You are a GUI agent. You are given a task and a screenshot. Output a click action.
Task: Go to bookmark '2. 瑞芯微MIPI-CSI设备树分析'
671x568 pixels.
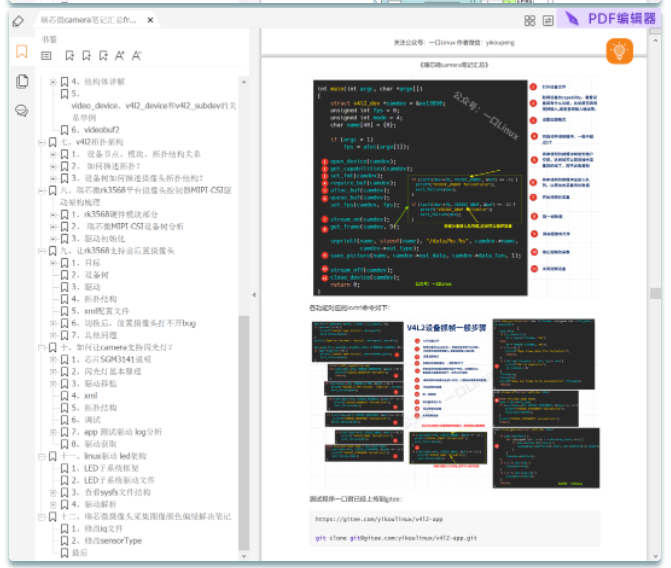click(x=128, y=226)
